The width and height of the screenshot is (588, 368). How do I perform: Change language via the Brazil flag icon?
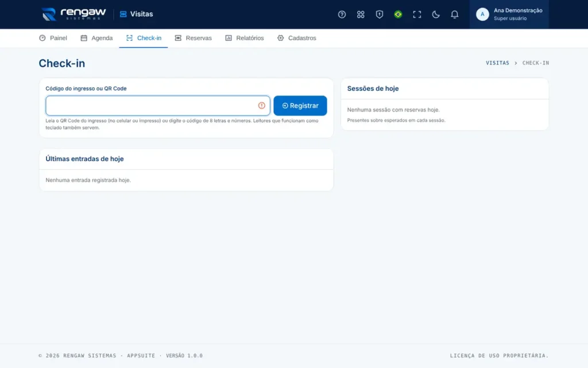tap(398, 14)
